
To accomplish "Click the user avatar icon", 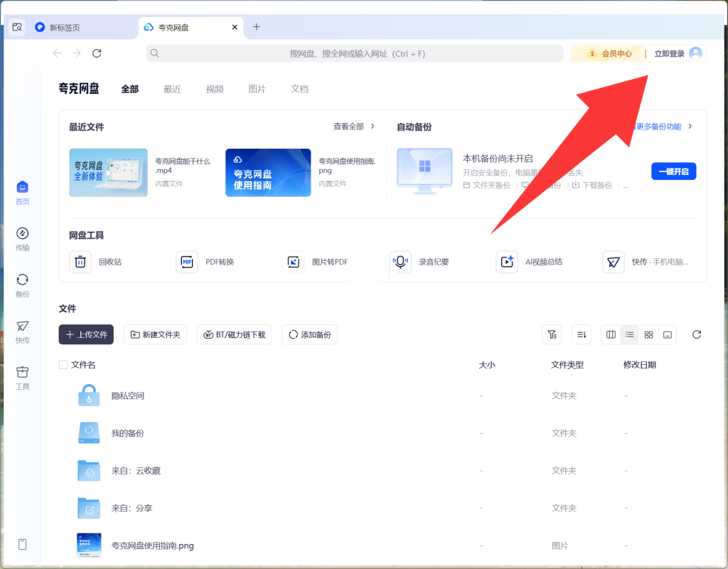I will (695, 53).
